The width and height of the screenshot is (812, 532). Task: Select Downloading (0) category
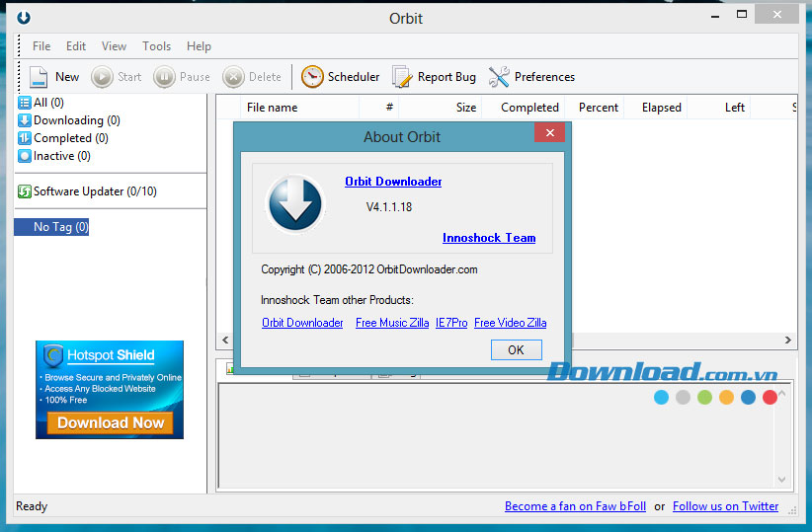pyautogui.click(x=77, y=120)
